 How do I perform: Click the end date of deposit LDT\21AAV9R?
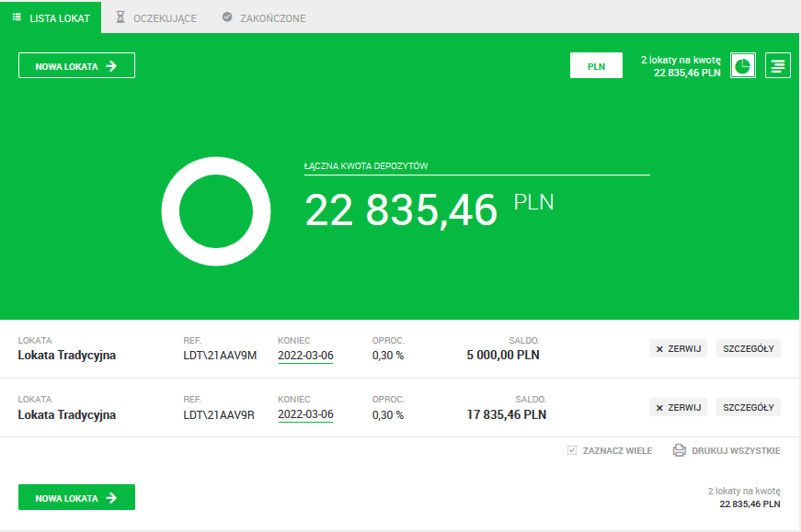click(x=305, y=414)
